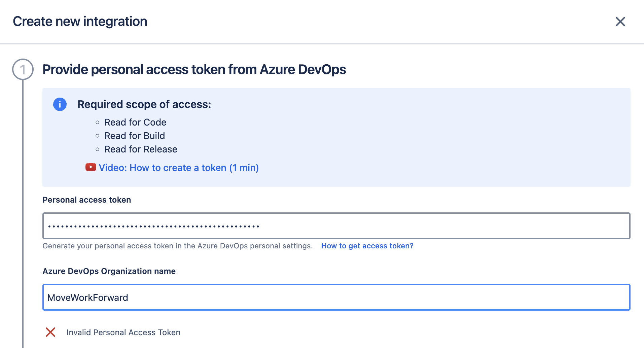Click the blue info icon
Image resolution: width=644 pixels, height=348 pixels.
60,104
